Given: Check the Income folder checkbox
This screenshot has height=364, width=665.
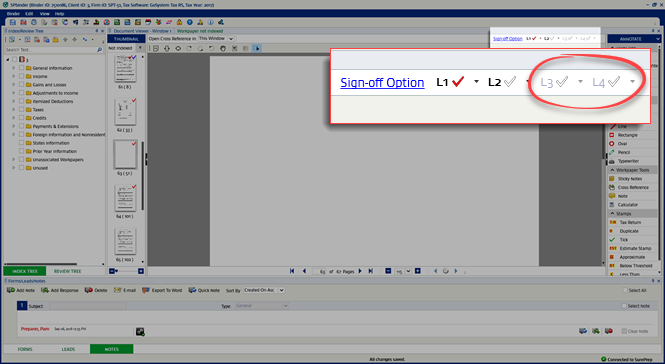Looking at the screenshot, I should (x=21, y=76).
